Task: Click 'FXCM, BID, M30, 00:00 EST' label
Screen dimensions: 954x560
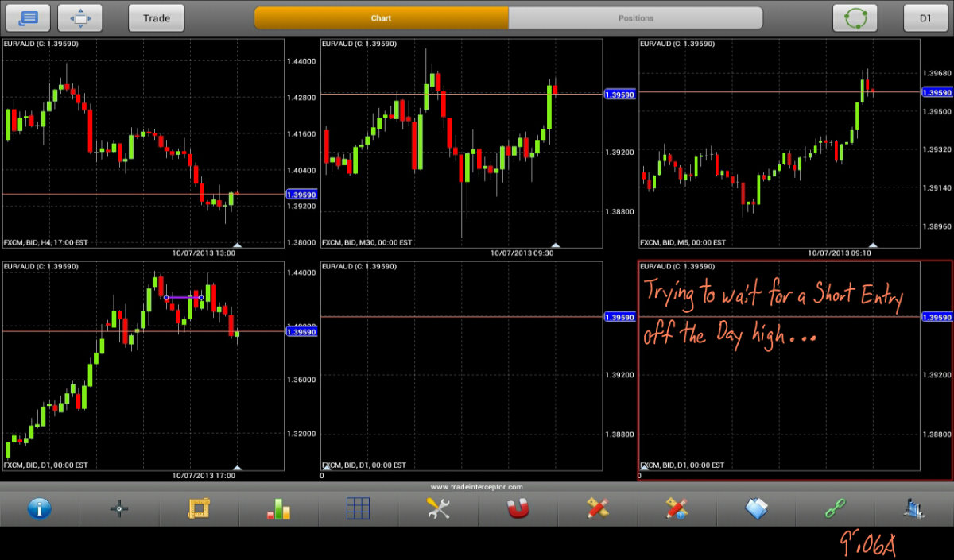Action: pos(366,242)
